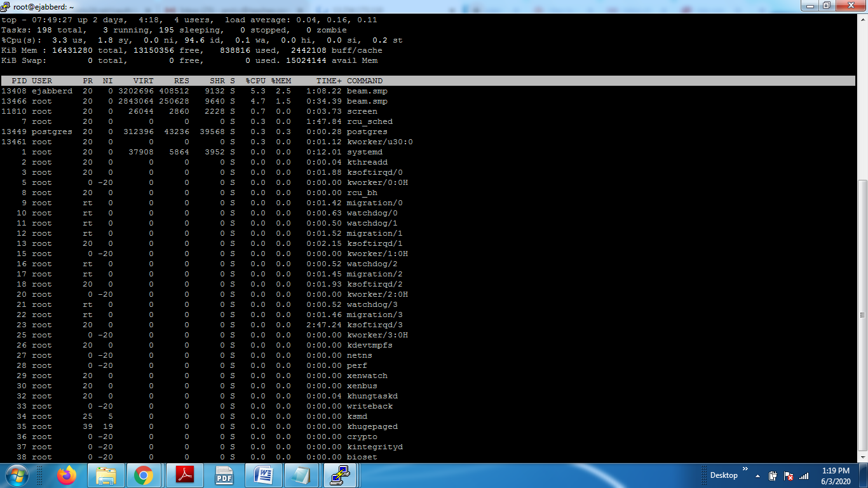Click the watchdog/1 process name
The height and width of the screenshot is (488, 868).
click(372, 223)
